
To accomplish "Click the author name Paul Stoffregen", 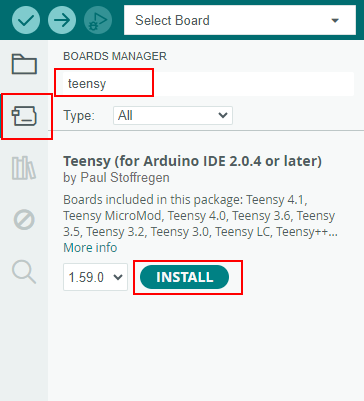I will pyautogui.click(x=125, y=178).
